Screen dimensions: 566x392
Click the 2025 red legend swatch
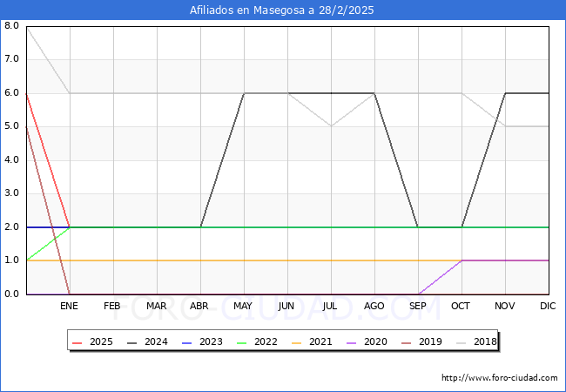(x=77, y=342)
